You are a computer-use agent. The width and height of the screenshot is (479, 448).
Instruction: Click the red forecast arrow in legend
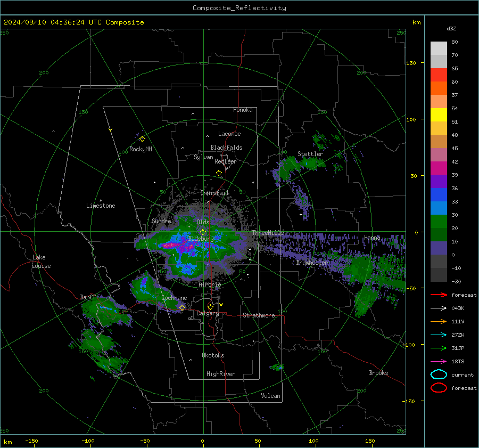pos(439,295)
